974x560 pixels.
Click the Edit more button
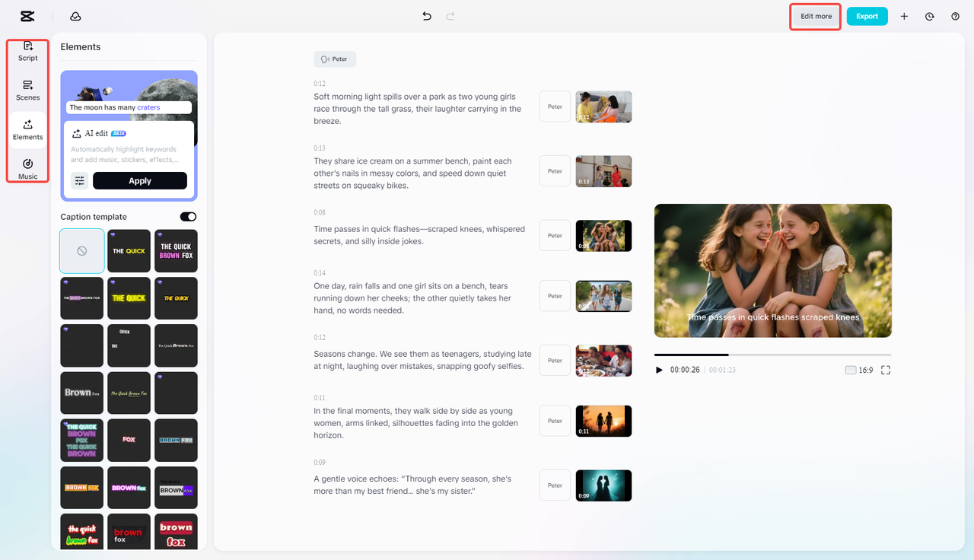(815, 15)
